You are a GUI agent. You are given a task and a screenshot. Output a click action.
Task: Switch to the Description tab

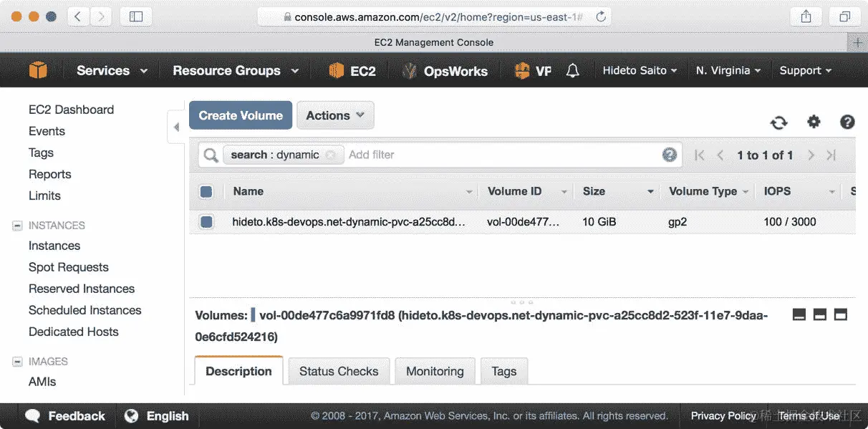click(238, 371)
